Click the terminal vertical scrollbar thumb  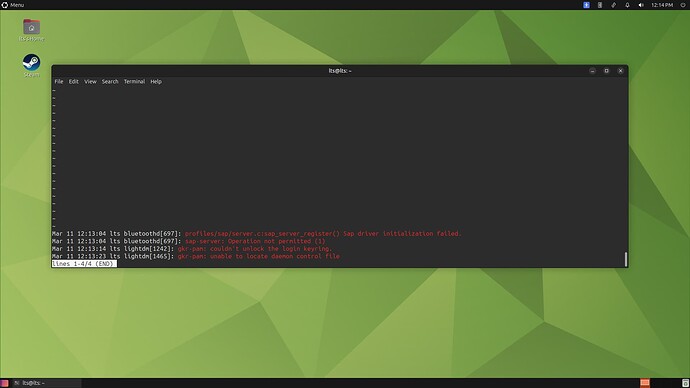pyautogui.click(x=625, y=259)
